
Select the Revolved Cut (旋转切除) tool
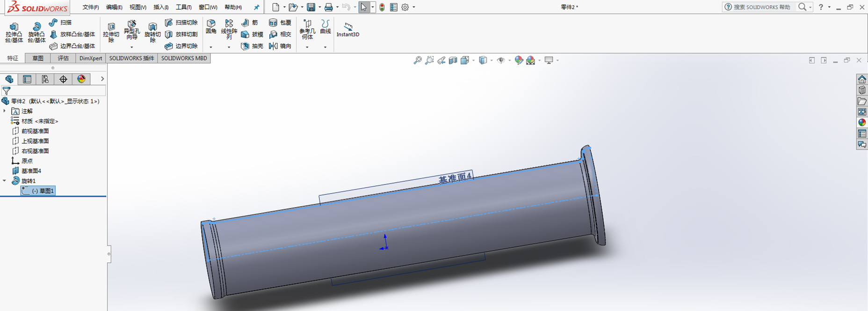coord(152,32)
